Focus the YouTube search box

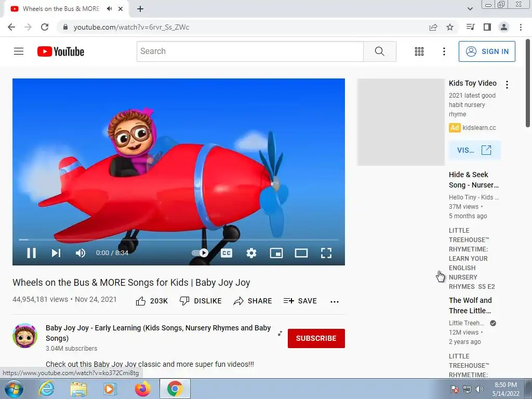[250, 51]
